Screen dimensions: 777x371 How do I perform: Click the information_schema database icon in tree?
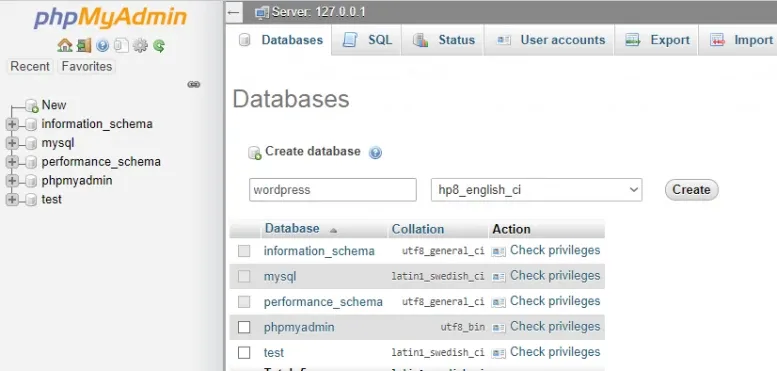tap(31, 124)
